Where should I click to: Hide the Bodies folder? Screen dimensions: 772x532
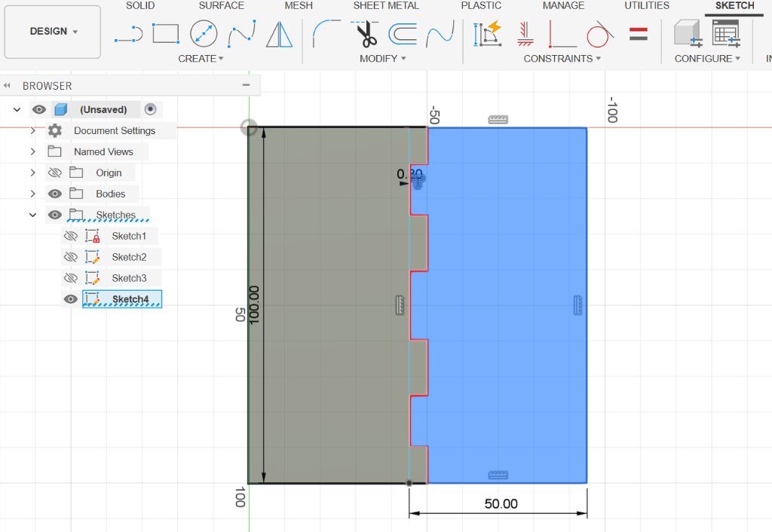(54, 194)
